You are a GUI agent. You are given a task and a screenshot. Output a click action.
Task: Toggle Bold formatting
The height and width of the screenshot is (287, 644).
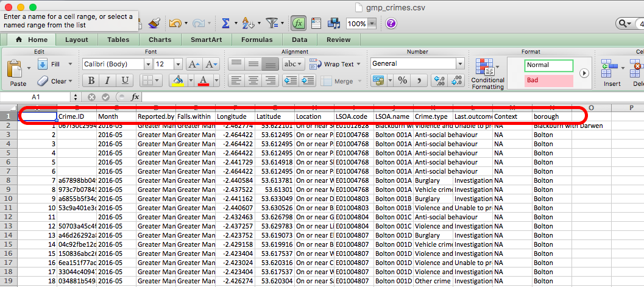coord(91,80)
